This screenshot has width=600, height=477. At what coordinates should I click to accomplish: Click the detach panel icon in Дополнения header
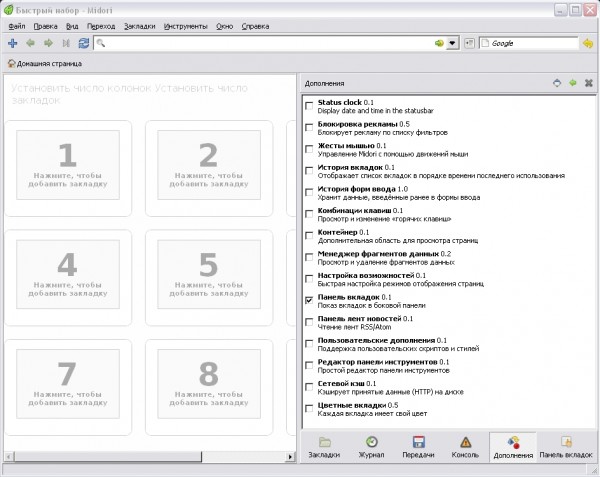[x=557, y=83]
